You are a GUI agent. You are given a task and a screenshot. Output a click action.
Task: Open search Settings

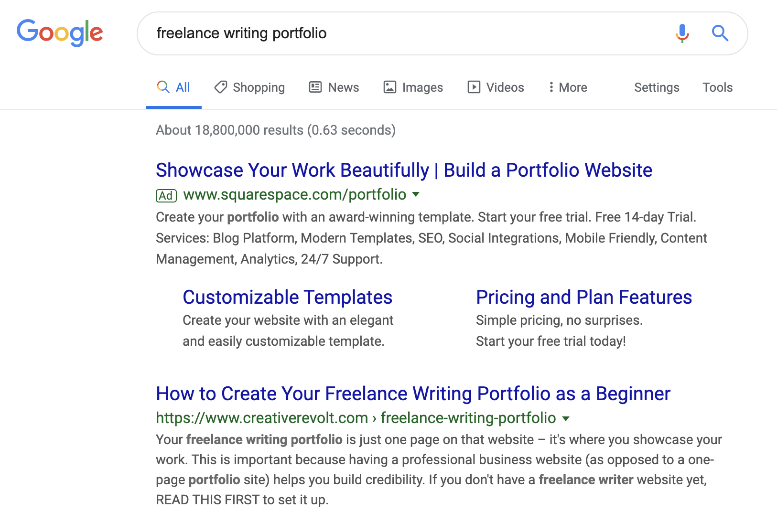[x=657, y=87]
